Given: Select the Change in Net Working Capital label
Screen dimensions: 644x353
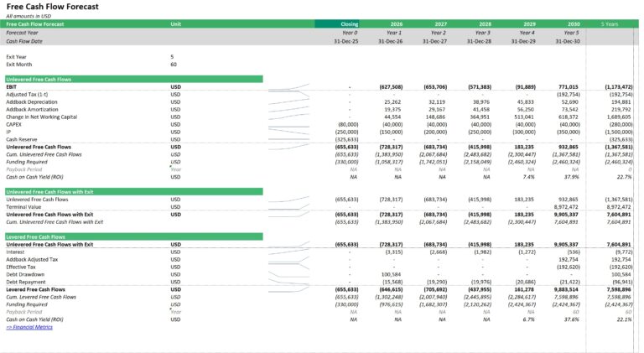Looking at the screenshot, I should click(41, 117).
